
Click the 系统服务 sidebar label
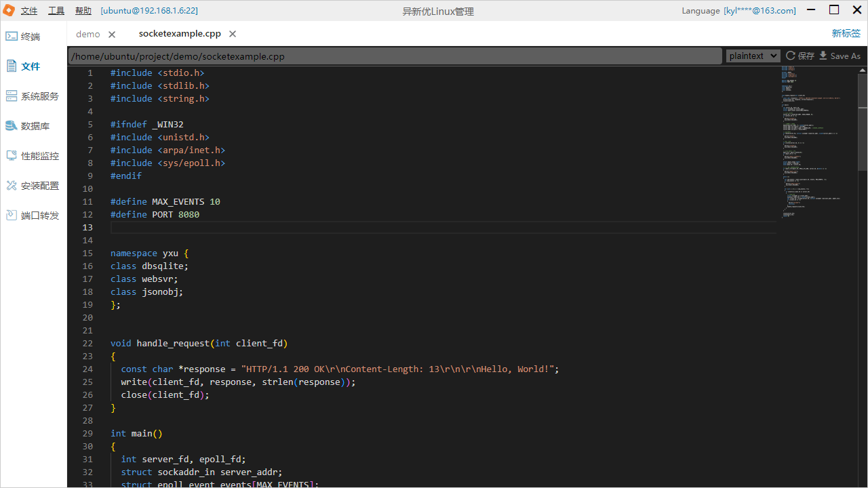(40, 96)
